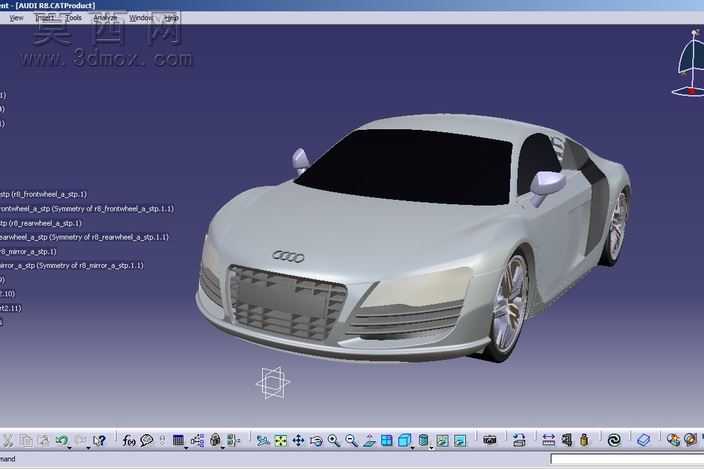Click the Copy icon in toolbar
The image size is (704, 469).
(x=26, y=441)
